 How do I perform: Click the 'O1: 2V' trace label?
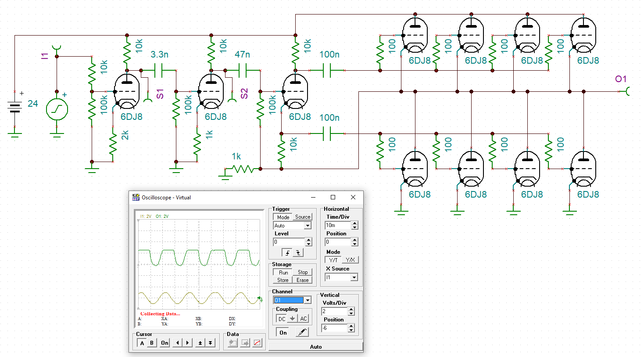click(x=162, y=216)
